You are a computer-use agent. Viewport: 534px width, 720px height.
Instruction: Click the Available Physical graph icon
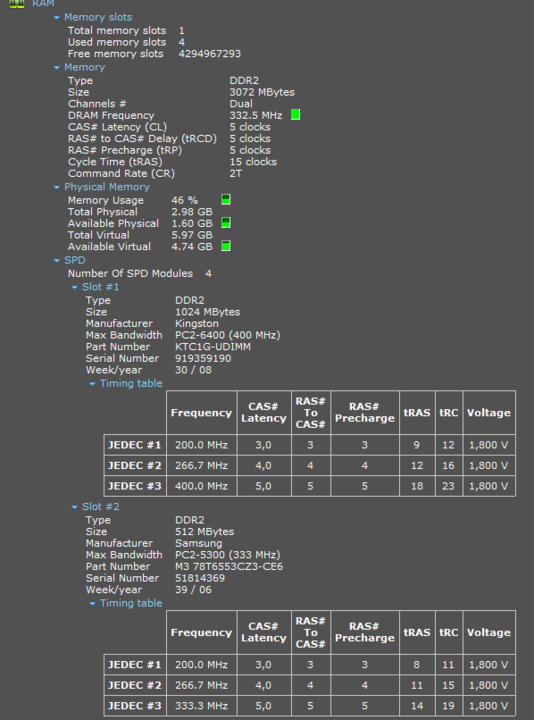point(226,223)
